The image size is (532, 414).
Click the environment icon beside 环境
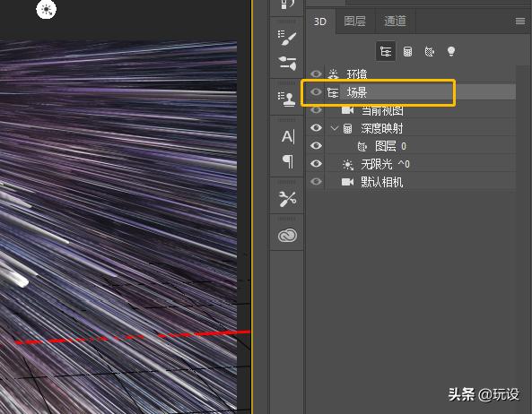(x=334, y=73)
